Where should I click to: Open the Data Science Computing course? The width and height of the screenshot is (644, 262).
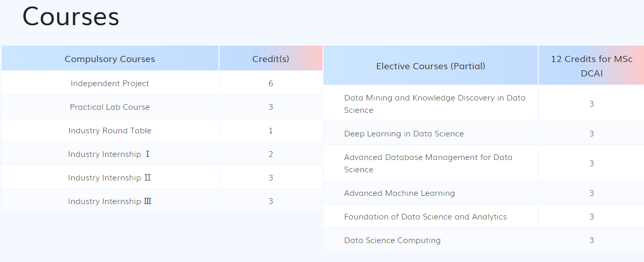click(392, 240)
